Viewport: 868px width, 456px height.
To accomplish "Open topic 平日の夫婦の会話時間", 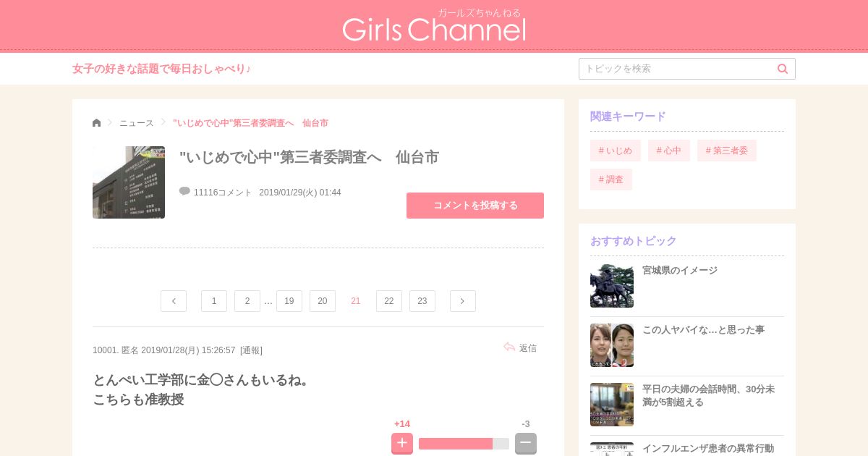I will [708, 395].
